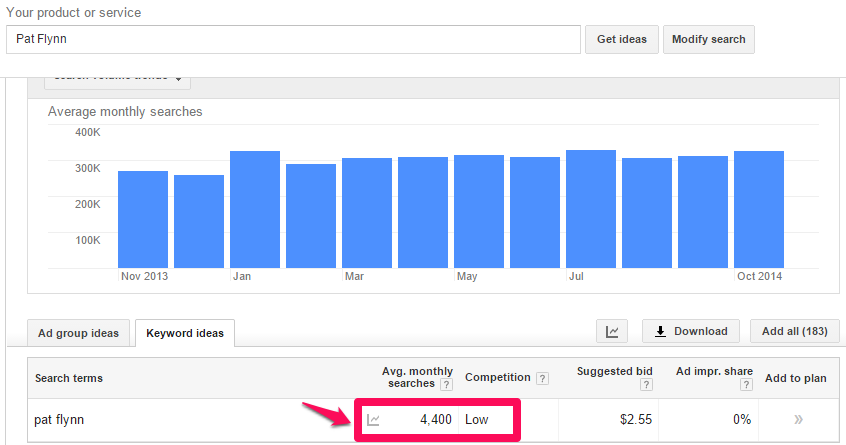Sort by Avg. monthly searches column header

point(417,377)
